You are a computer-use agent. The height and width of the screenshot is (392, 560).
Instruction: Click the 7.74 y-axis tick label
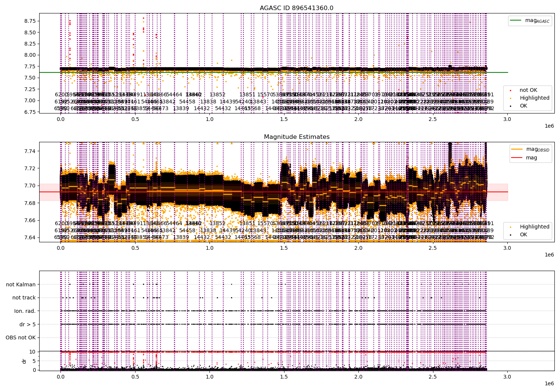click(30, 151)
